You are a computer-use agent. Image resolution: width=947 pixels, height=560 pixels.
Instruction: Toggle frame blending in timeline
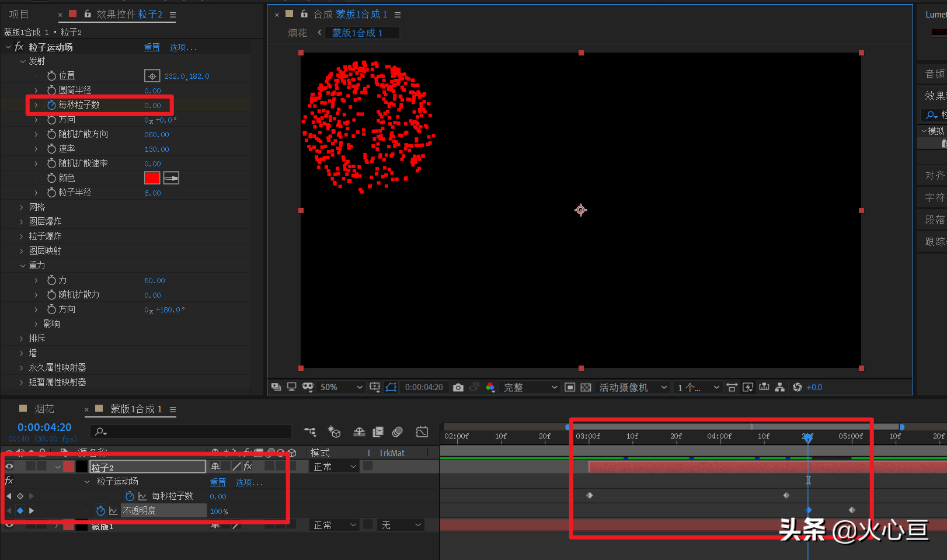[378, 432]
